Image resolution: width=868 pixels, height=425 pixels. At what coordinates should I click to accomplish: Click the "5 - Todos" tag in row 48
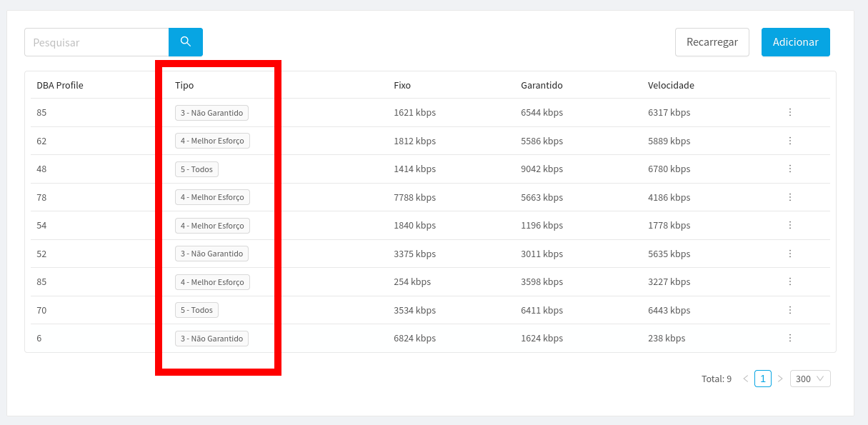pyautogui.click(x=196, y=169)
